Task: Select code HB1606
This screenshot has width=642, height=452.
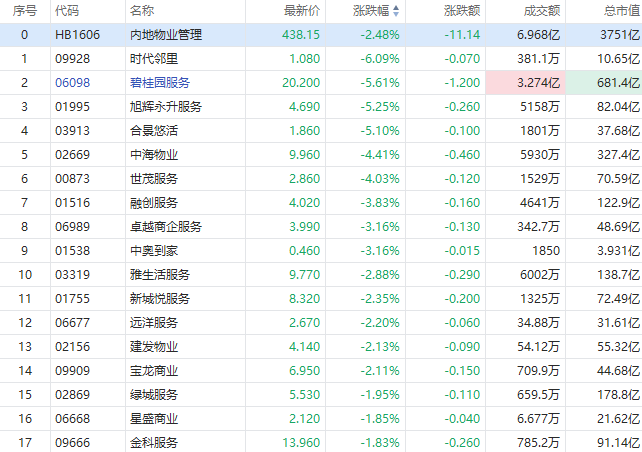Action: point(77,35)
